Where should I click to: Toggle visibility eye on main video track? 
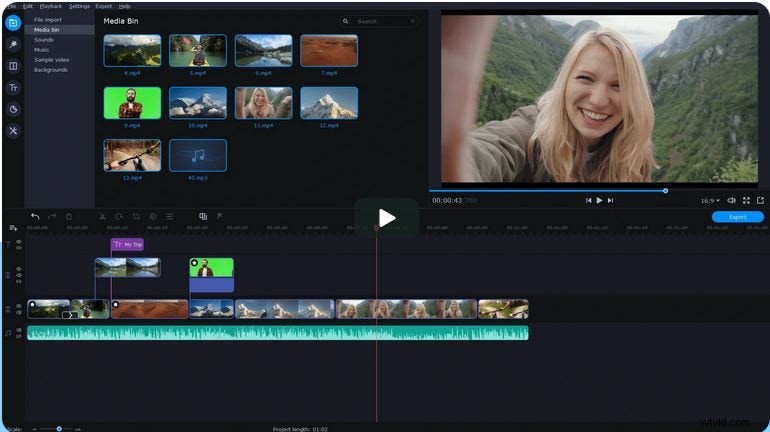18,307
